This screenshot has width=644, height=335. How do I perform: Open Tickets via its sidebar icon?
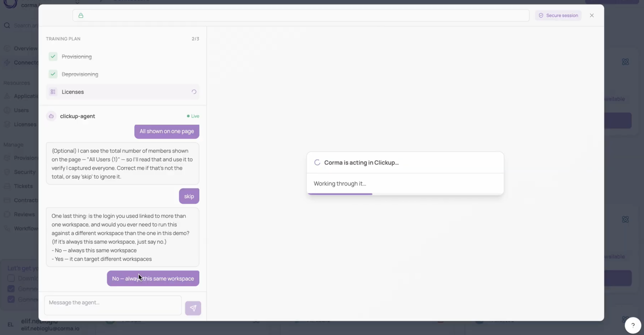(x=7, y=186)
